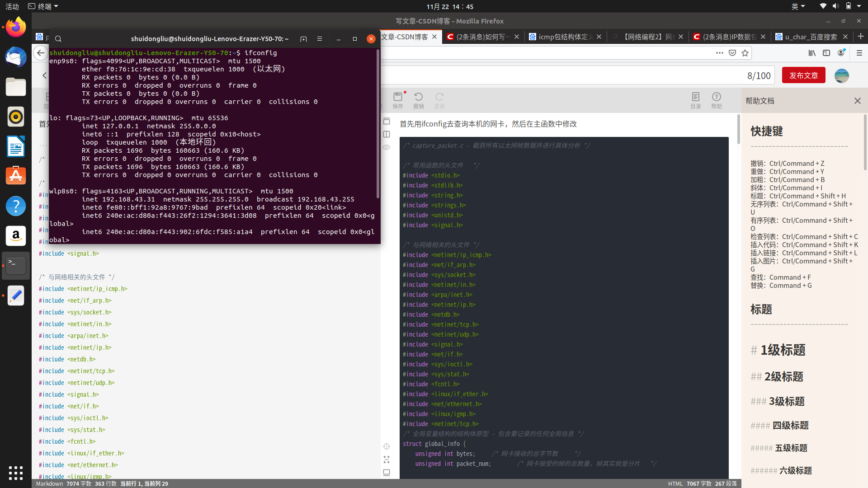Click the terminal search icon
Image resolution: width=868 pixels, height=488 pixels.
click(x=58, y=39)
